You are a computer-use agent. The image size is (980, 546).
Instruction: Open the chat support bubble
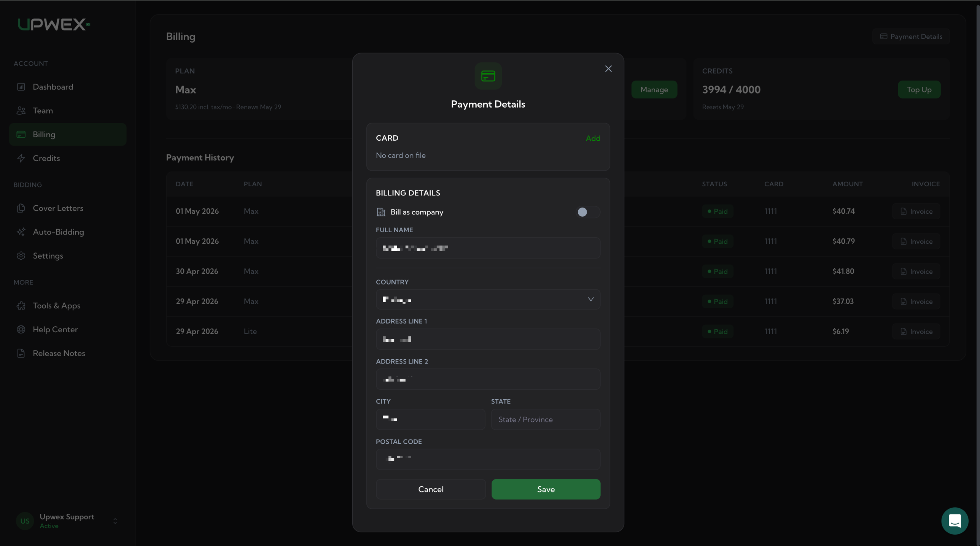[x=955, y=521]
